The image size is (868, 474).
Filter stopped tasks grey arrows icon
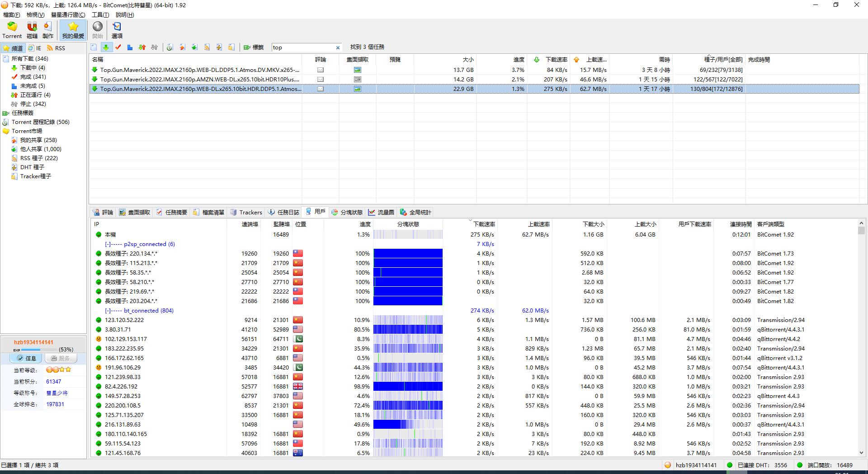(x=155, y=47)
